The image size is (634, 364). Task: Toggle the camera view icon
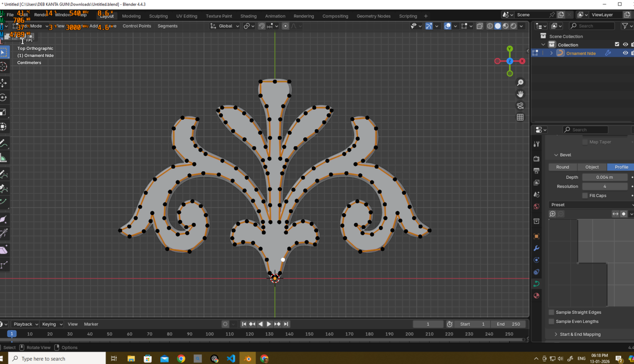tap(520, 106)
